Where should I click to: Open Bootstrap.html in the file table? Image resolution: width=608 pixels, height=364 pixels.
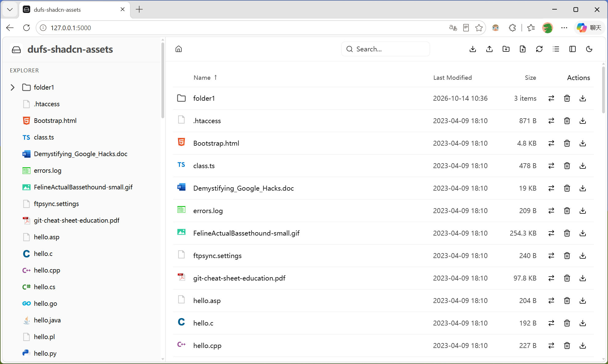coord(216,143)
